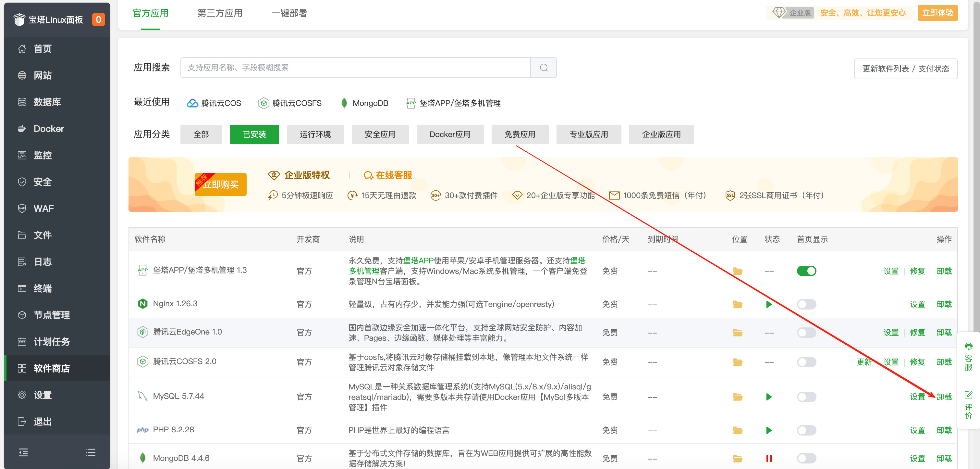Viewport: 980px width, 469px height.
Task: Open 腾讯云COS from recently used
Action: [214, 103]
